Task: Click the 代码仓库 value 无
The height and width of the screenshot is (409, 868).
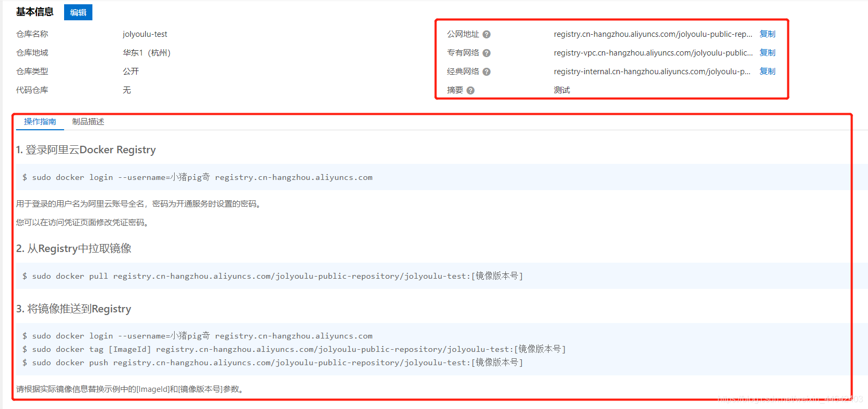Action: tap(127, 90)
